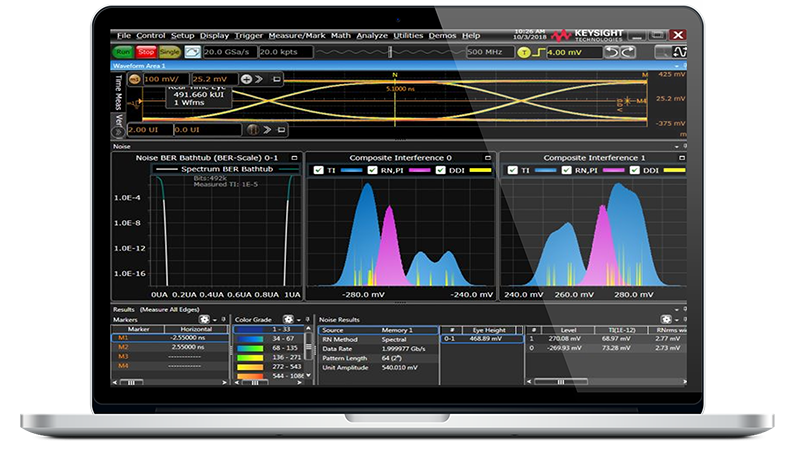Screen dimensions: 800x450
Task: Click the rising edge trigger slope icon
Action: (538, 53)
